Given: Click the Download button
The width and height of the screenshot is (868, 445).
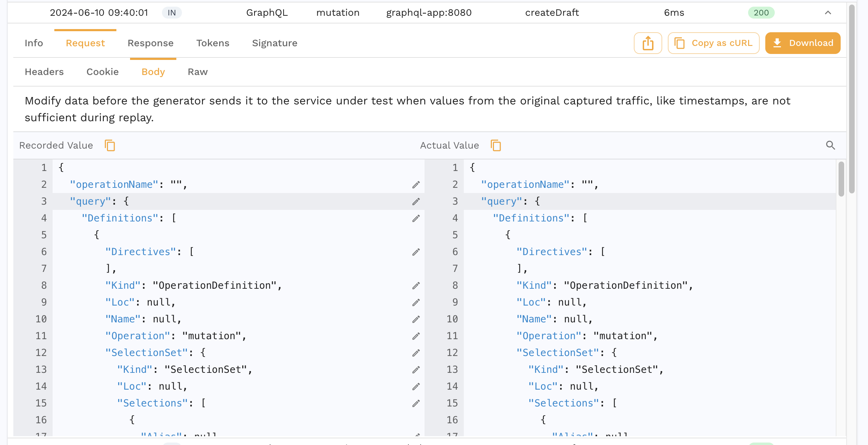Looking at the screenshot, I should tap(803, 43).
